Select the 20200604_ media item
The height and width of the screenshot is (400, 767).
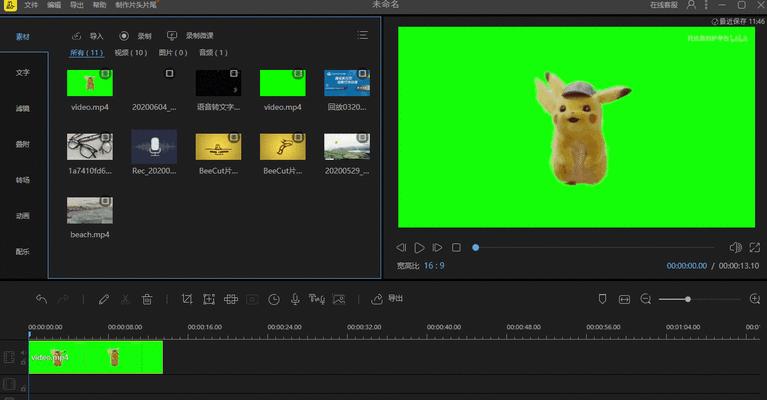(154, 83)
